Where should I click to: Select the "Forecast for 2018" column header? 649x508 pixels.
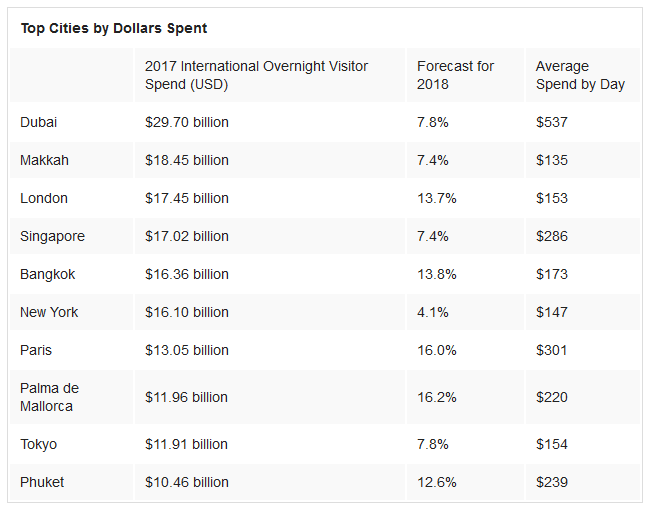click(x=455, y=75)
